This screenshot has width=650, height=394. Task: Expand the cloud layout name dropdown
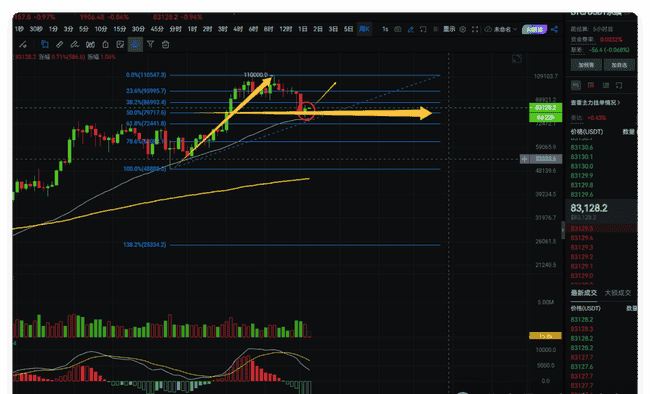tap(501, 29)
